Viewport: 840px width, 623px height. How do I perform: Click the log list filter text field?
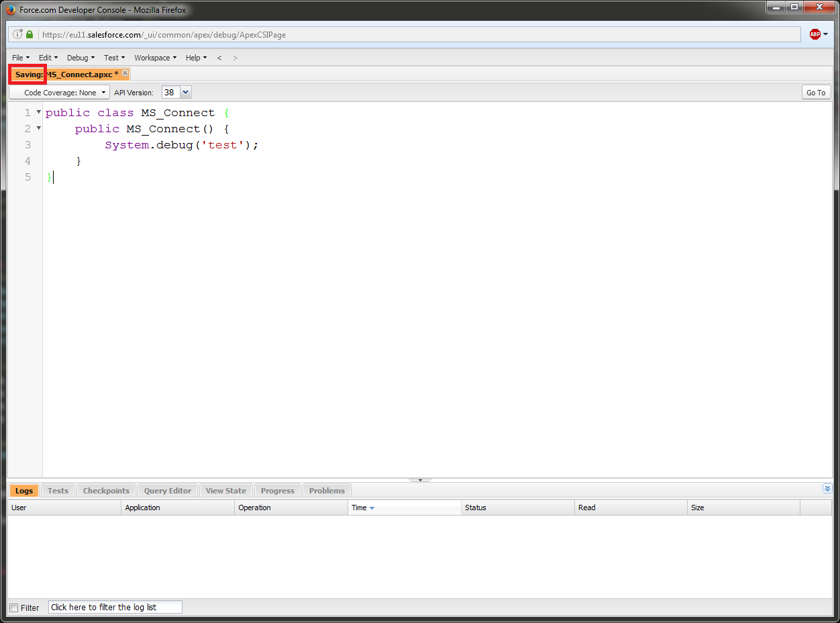coord(115,607)
